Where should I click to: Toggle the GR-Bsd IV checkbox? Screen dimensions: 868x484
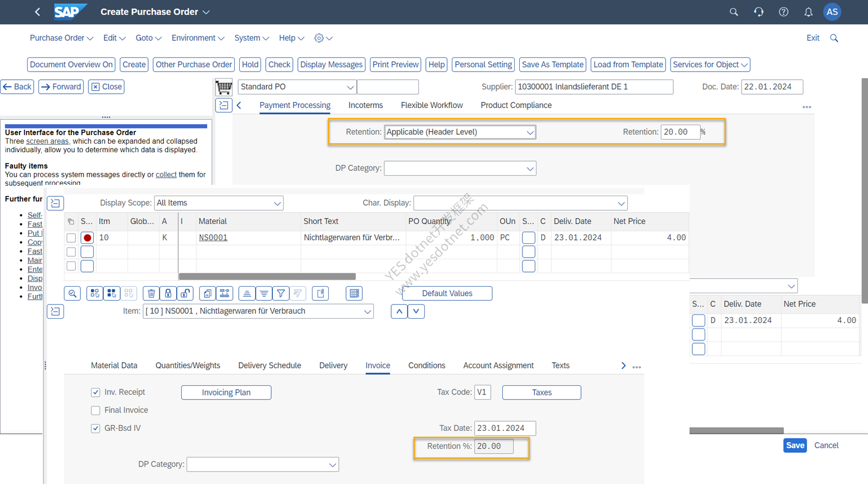[x=95, y=428]
